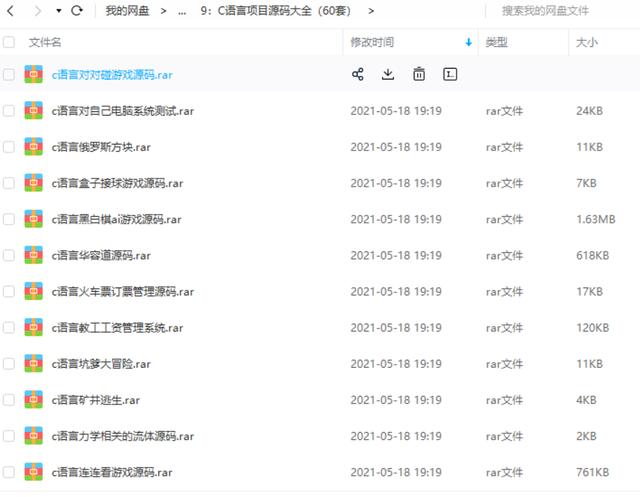Click the rar icon of c语言盒子接球游戏源码

tap(33, 183)
